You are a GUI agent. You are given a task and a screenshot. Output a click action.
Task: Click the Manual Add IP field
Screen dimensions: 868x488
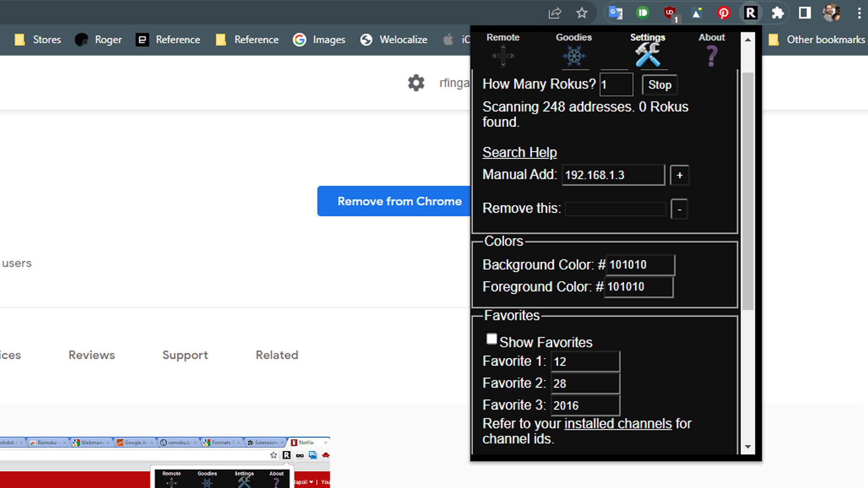pyautogui.click(x=613, y=175)
